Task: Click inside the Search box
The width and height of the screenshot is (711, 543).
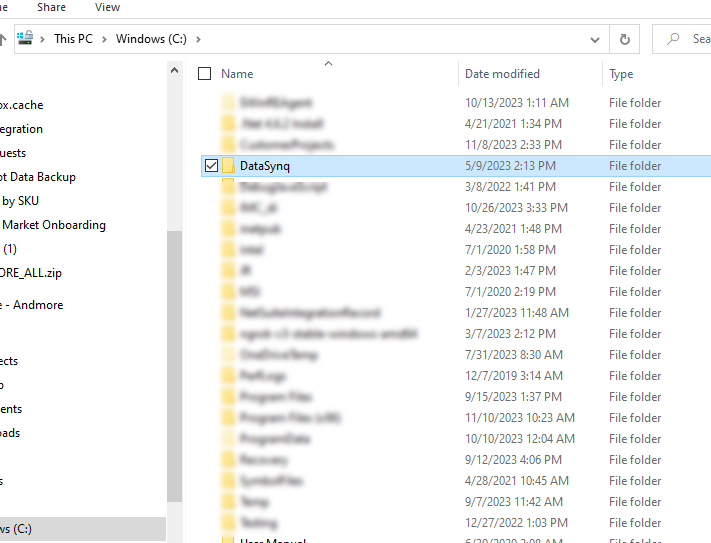Action: coord(682,39)
